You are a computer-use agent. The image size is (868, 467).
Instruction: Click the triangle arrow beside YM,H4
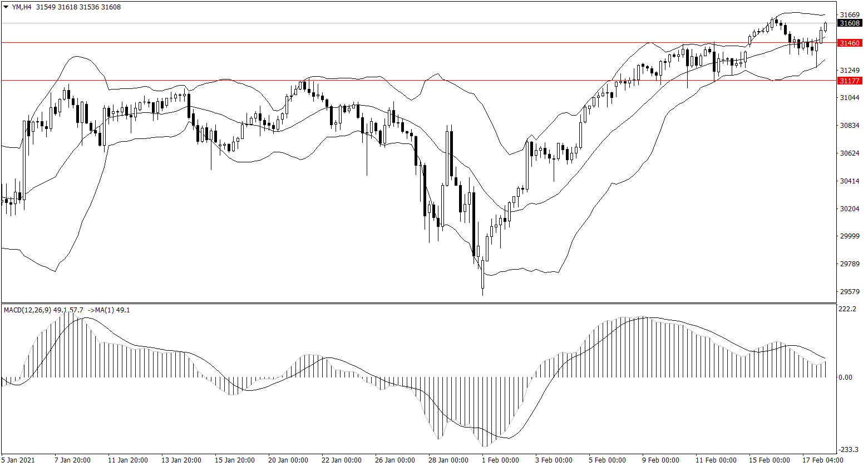click(x=6, y=7)
